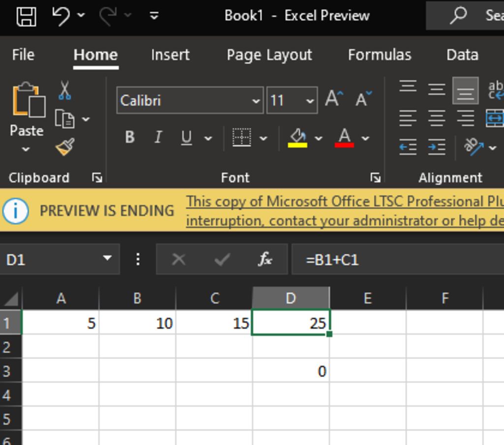Undo the last action
This screenshot has width=504, height=445.
61,15
